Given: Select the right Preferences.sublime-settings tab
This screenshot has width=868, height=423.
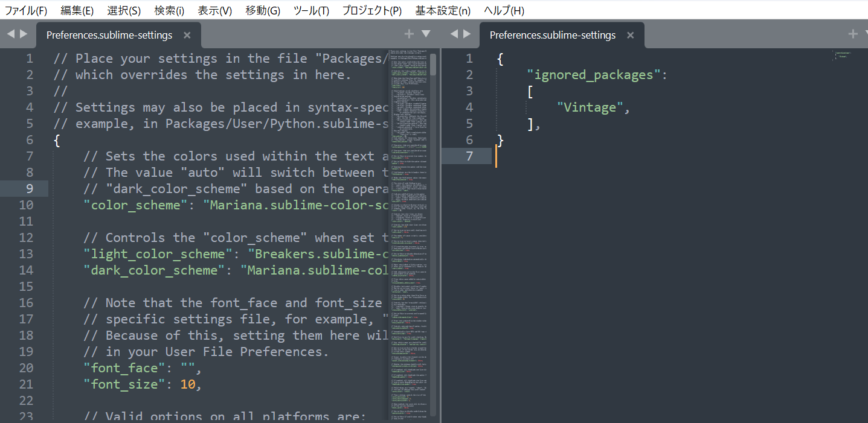Looking at the screenshot, I should (551, 34).
